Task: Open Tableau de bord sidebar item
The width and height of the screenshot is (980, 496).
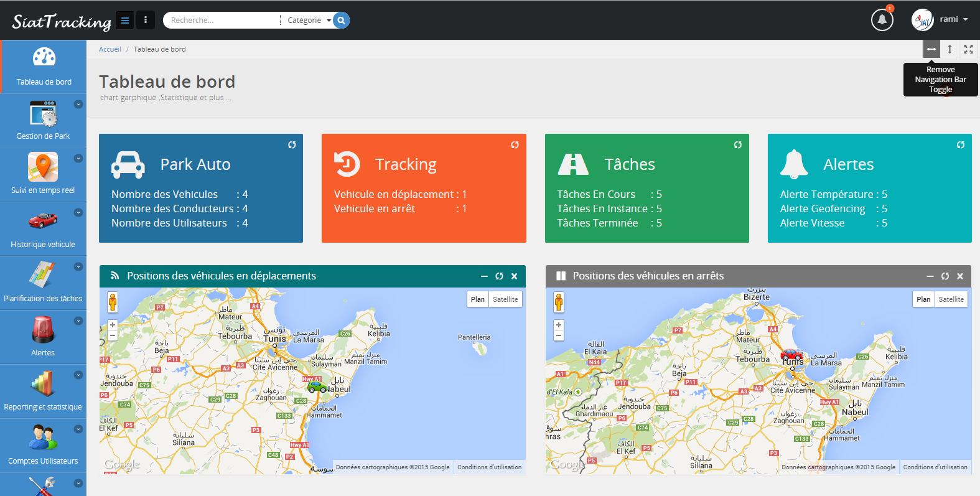Action: pyautogui.click(x=44, y=67)
